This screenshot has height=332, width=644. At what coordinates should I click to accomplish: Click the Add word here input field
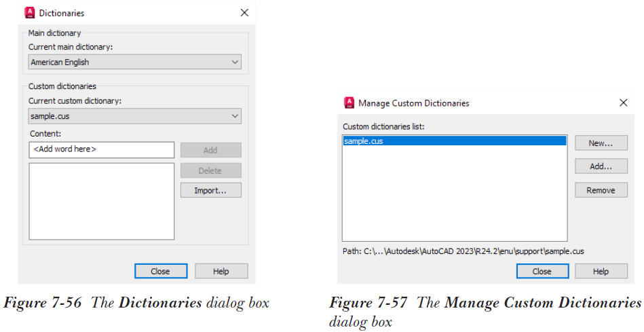[x=101, y=149]
